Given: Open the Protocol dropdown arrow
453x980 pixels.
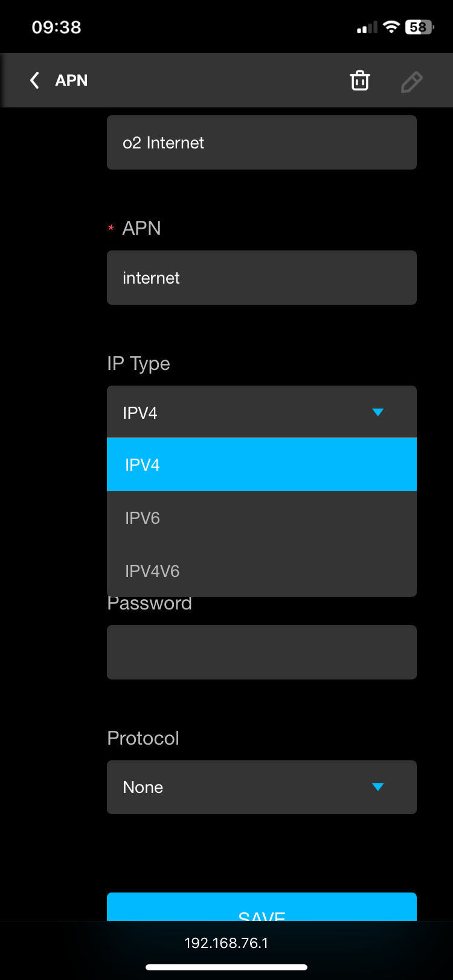Looking at the screenshot, I should [378, 787].
